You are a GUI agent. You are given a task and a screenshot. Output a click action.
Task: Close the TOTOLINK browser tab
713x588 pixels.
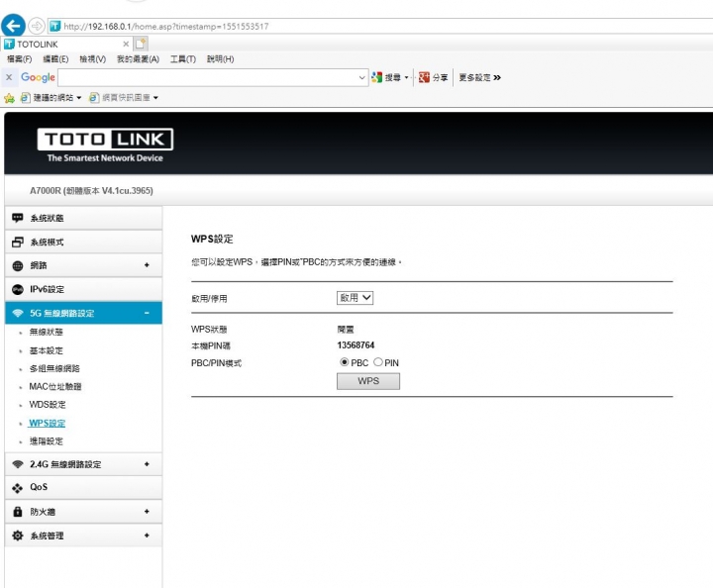click(x=126, y=45)
